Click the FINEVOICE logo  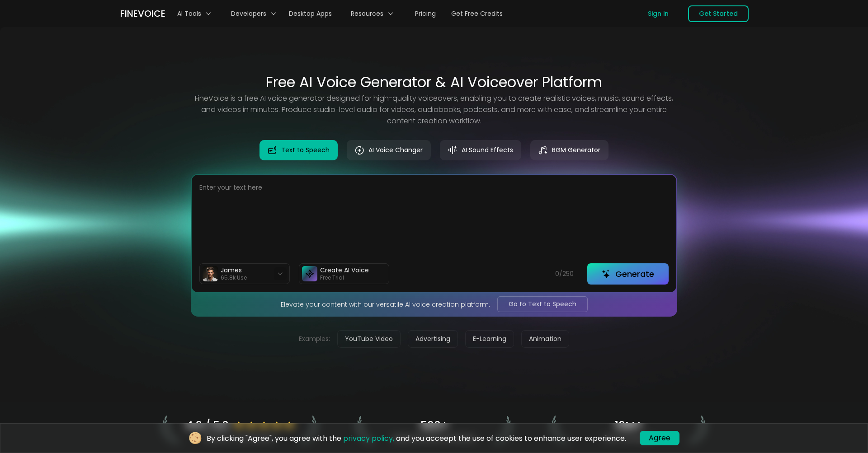click(142, 14)
